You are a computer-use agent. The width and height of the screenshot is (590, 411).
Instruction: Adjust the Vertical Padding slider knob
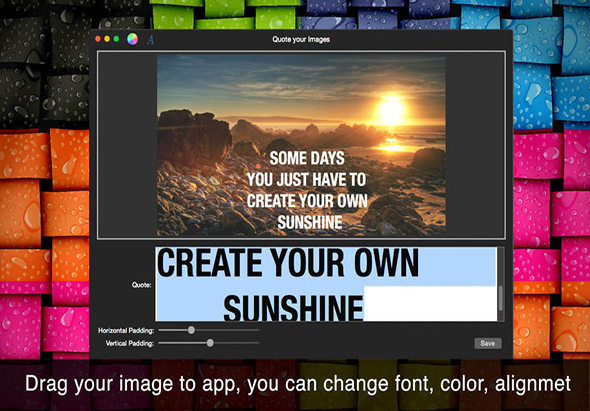[x=210, y=343]
